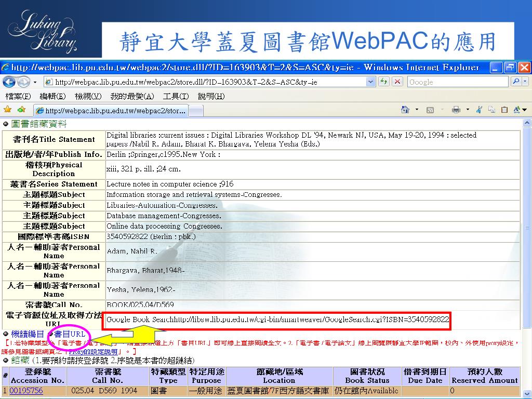Open the 說明(H) Help menu
The width and height of the screenshot is (532, 399).
click(x=211, y=96)
